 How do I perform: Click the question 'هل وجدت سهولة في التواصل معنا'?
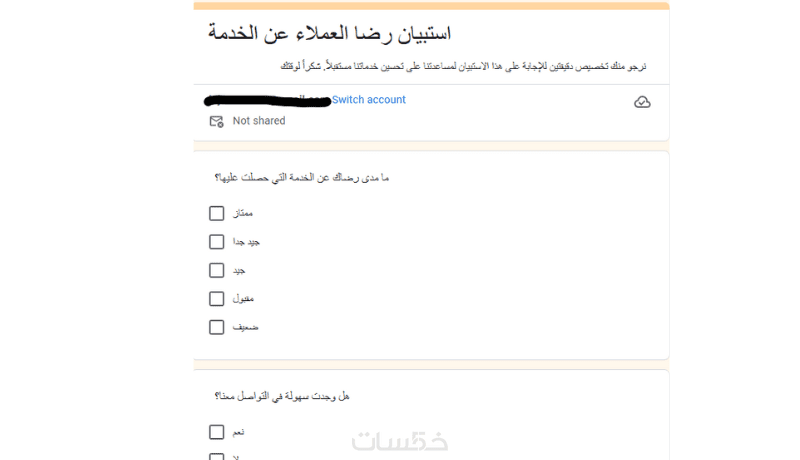click(x=282, y=396)
